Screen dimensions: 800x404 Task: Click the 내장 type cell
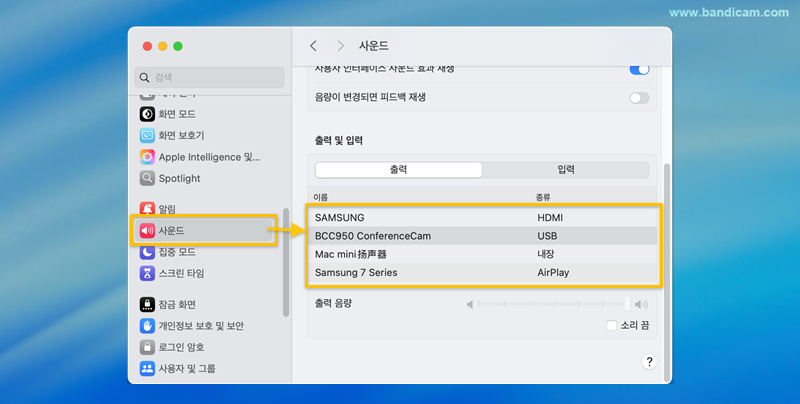pos(545,254)
